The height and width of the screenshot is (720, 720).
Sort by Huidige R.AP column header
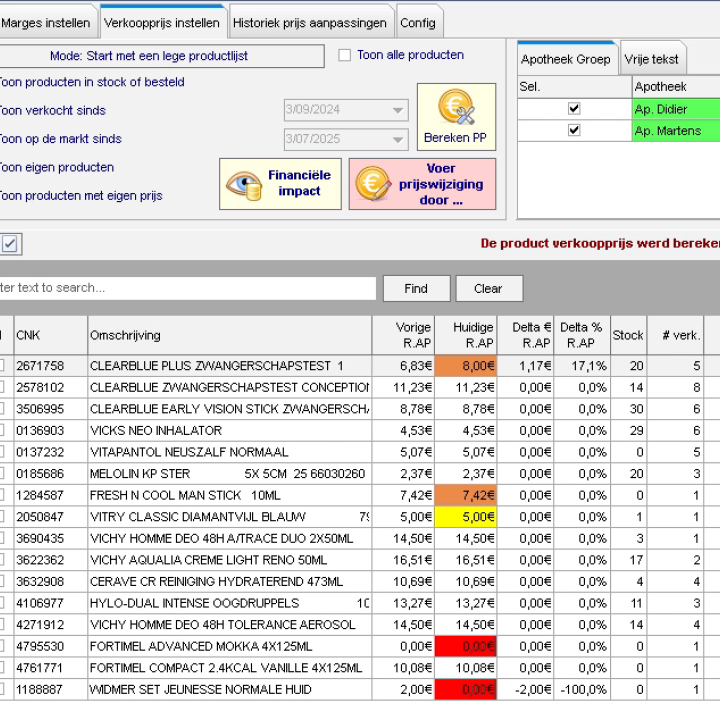(x=466, y=335)
